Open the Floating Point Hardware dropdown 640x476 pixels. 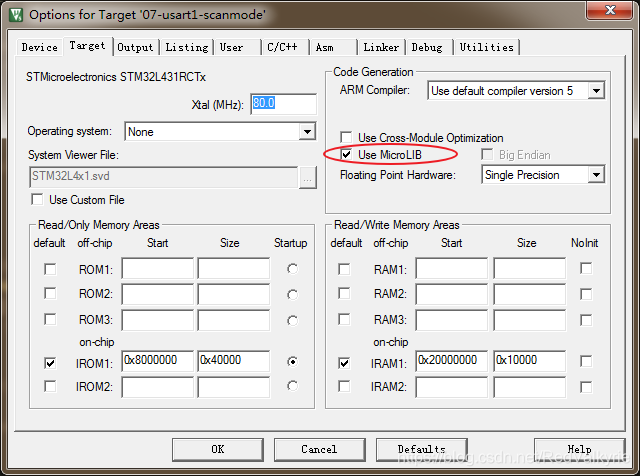click(596, 175)
